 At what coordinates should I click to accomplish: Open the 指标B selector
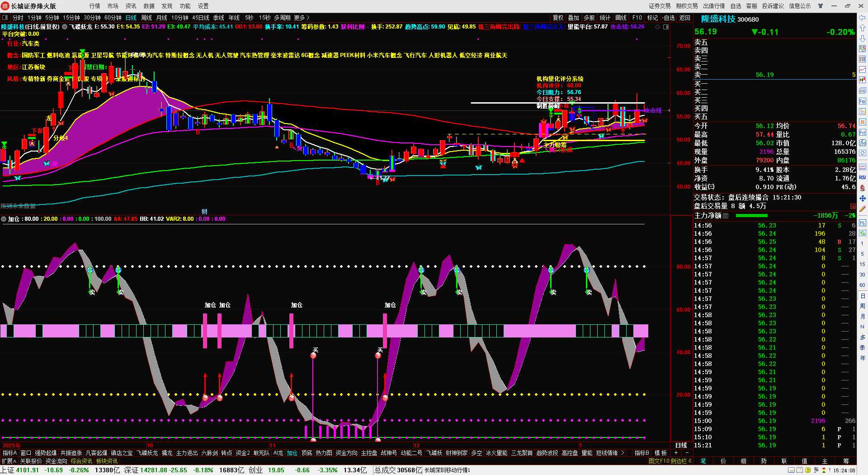tap(642, 453)
